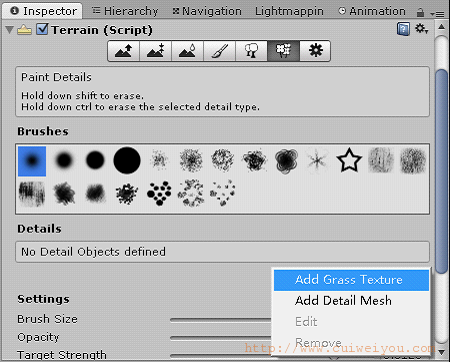Open Terrain Settings gear tool
The image size is (450, 362).
tap(315, 51)
